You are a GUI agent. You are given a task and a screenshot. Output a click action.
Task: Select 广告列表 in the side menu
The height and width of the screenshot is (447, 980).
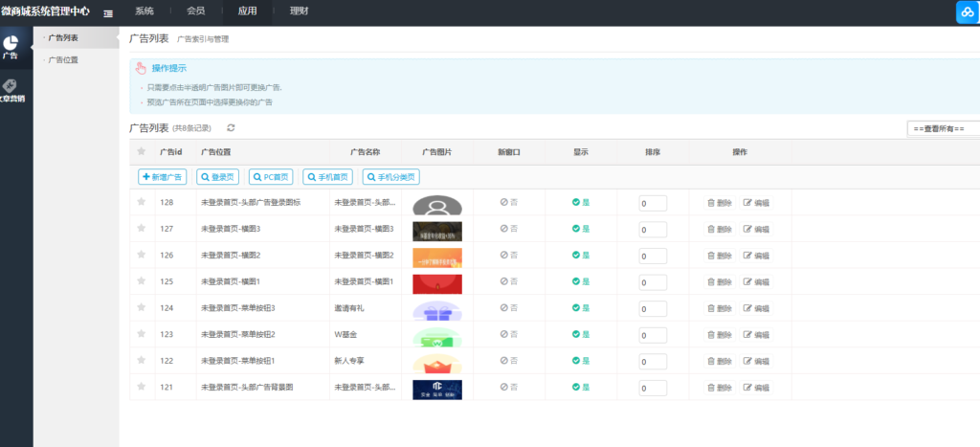(63, 38)
